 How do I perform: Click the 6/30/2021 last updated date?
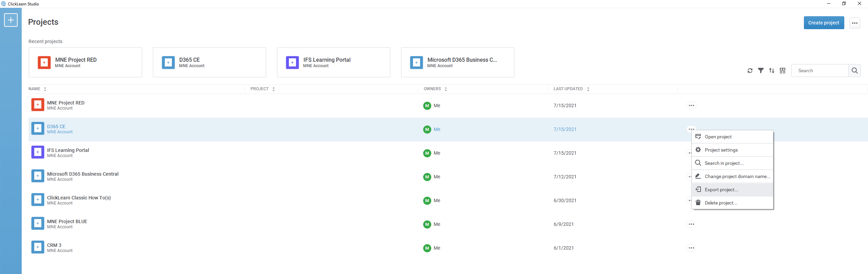pos(565,200)
